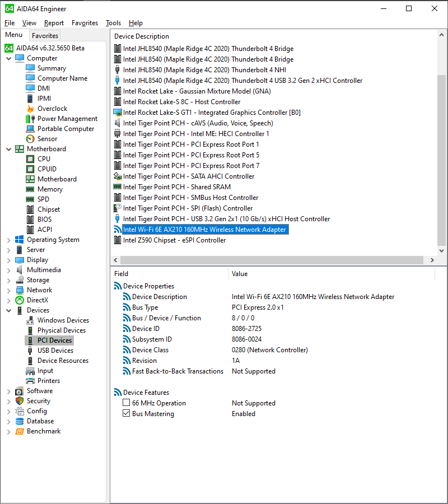Image resolution: width=448 pixels, height=504 pixels.
Task: Switch to the Favorites tab in sidebar
Action: (x=45, y=36)
